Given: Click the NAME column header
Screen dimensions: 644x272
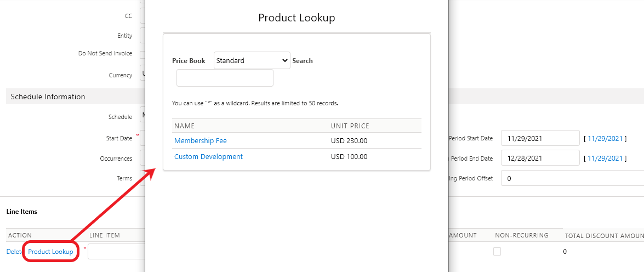Looking at the screenshot, I should (185, 126).
